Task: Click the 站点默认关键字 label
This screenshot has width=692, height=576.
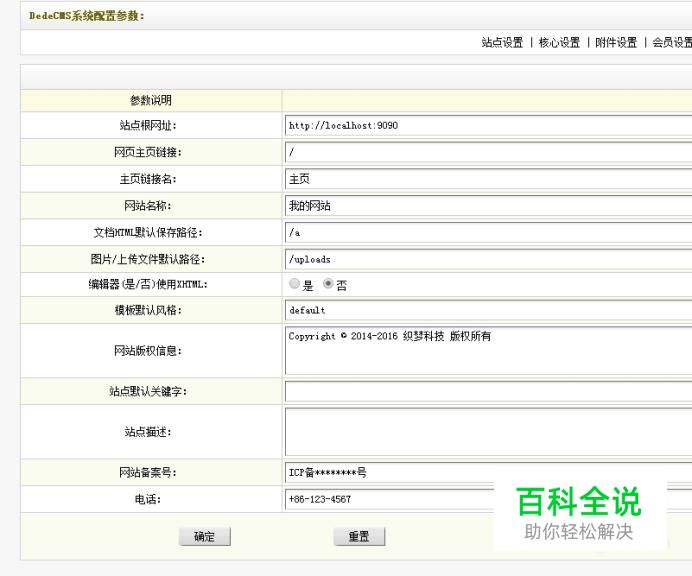Action: click(148, 392)
